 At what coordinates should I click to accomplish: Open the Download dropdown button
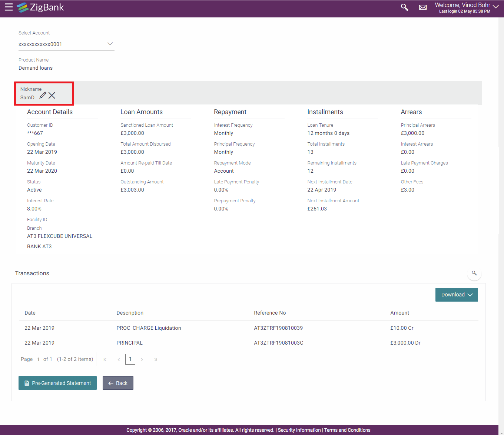pyautogui.click(x=457, y=295)
